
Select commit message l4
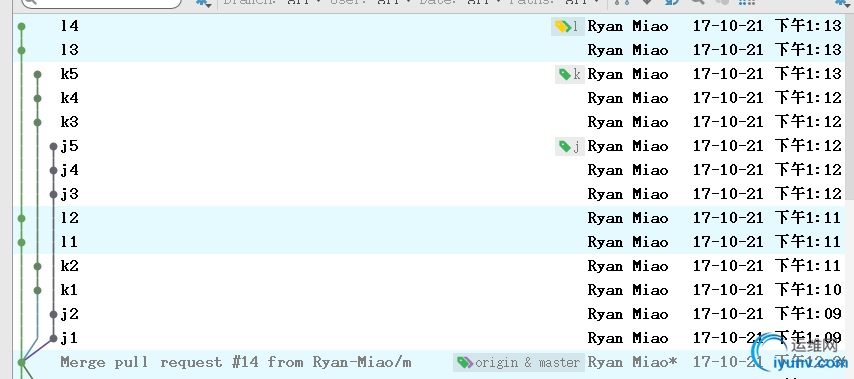click(69, 26)
